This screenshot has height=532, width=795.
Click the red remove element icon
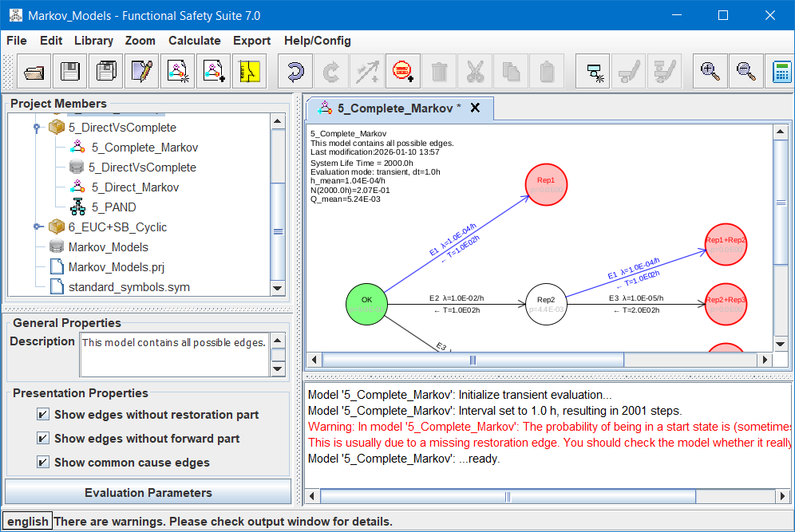pos(402,72)
